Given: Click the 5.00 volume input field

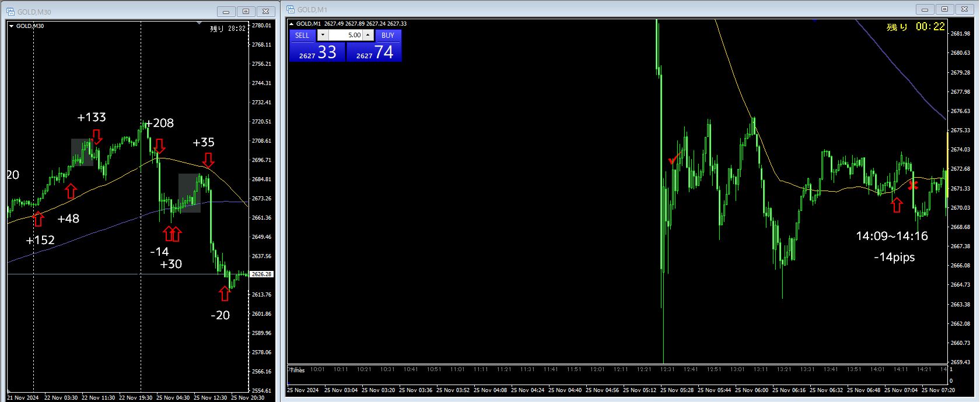Looking at the screenshot, I should 345,36.
